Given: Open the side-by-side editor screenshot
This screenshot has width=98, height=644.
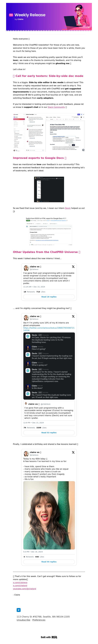Looking at the screenshot, I should [x=49, y=133].
